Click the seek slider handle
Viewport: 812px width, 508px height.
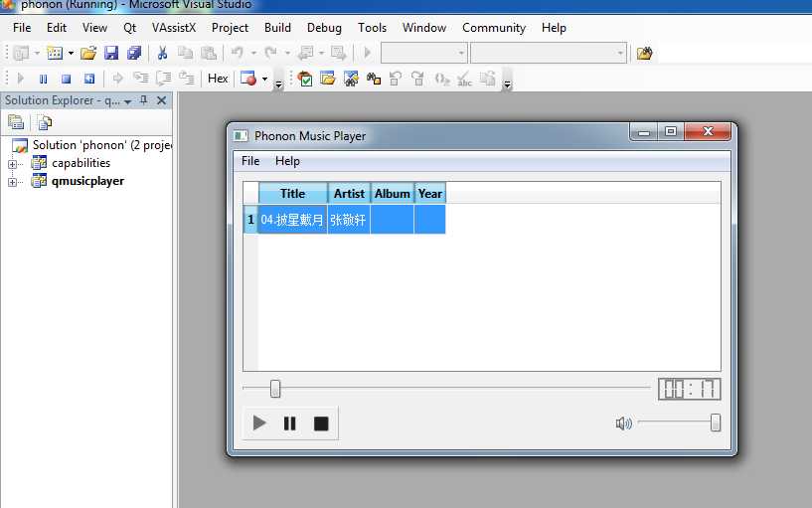coord(275,389)
